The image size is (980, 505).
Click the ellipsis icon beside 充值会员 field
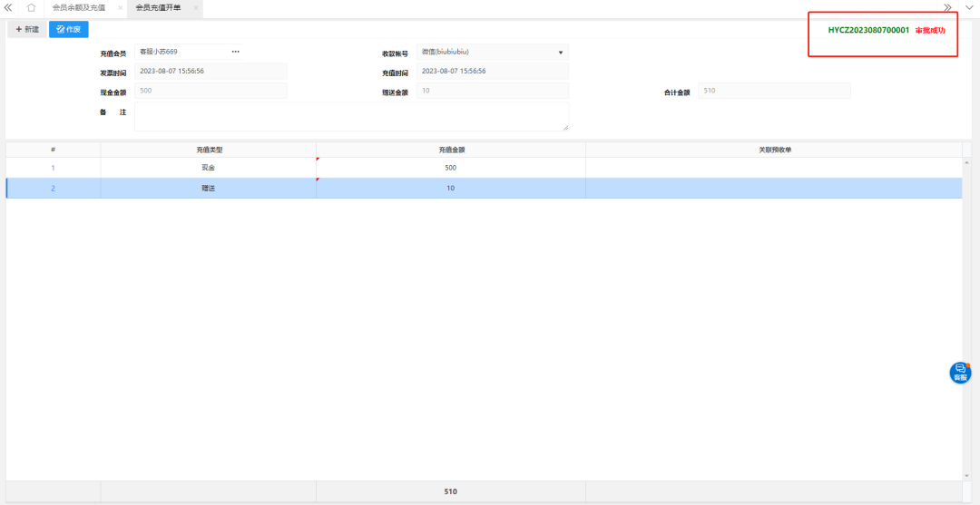236,52
